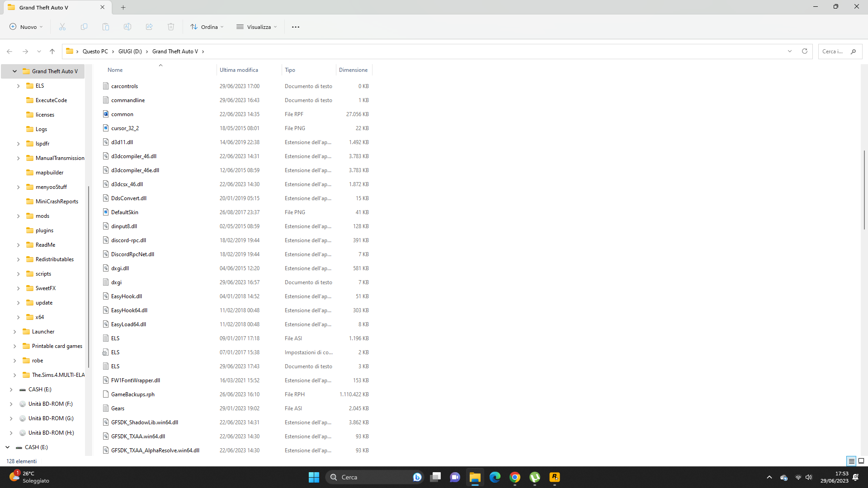Switch to large thumbnails view icon
The width and height of the screenshot is (868, 488).
pos(861,461)
